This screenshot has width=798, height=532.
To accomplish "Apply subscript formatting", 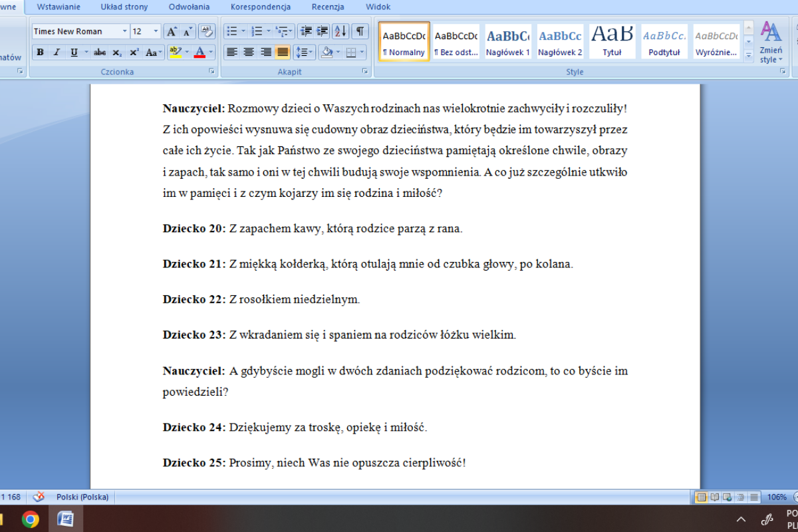I will [x=117, y=52].
